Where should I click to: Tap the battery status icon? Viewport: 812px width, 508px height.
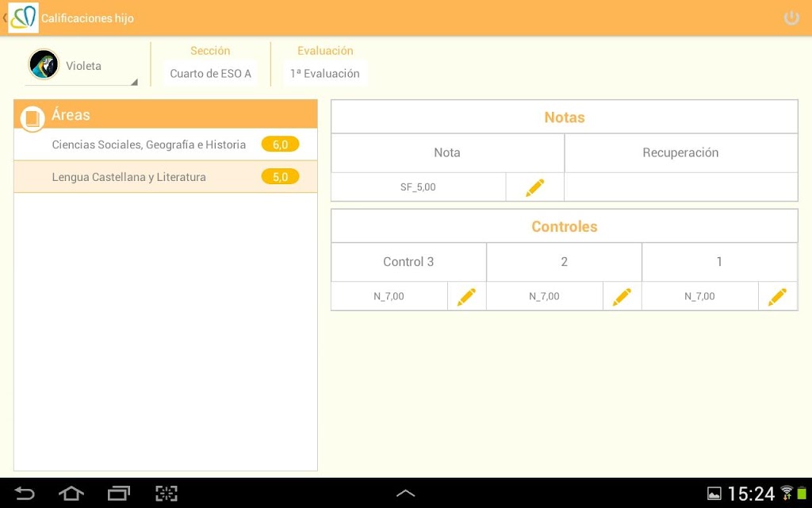tap(802, 494)
